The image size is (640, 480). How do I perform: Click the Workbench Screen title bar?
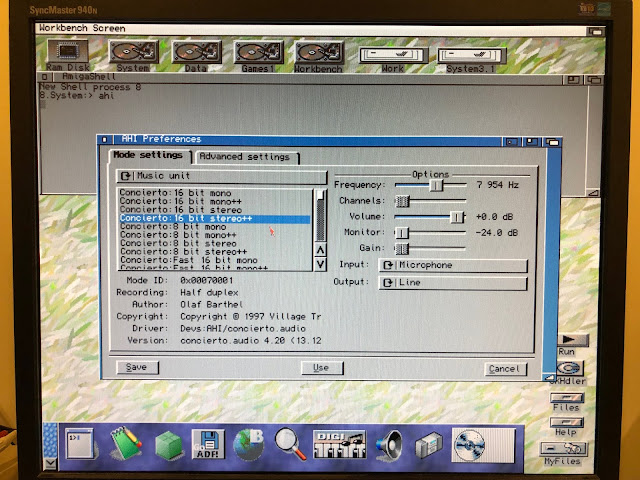click(310, 29)
